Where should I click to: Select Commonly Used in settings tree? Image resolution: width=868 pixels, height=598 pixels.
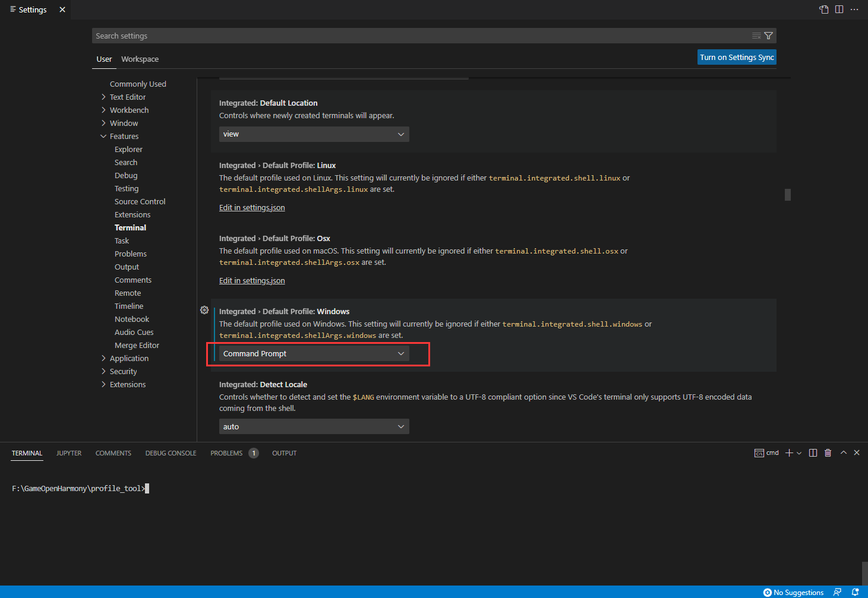pyautogui.click(x=138, y=84)
